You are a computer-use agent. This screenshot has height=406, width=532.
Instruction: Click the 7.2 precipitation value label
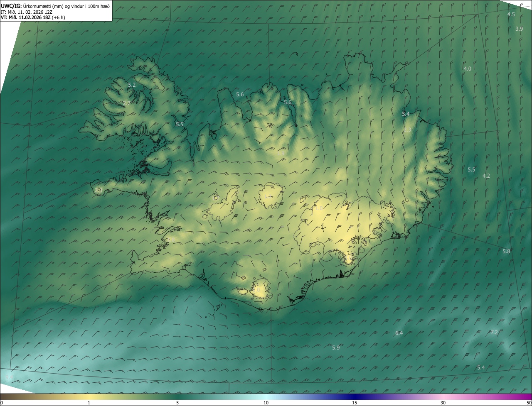pyautogui.click(x=494, y=332)
